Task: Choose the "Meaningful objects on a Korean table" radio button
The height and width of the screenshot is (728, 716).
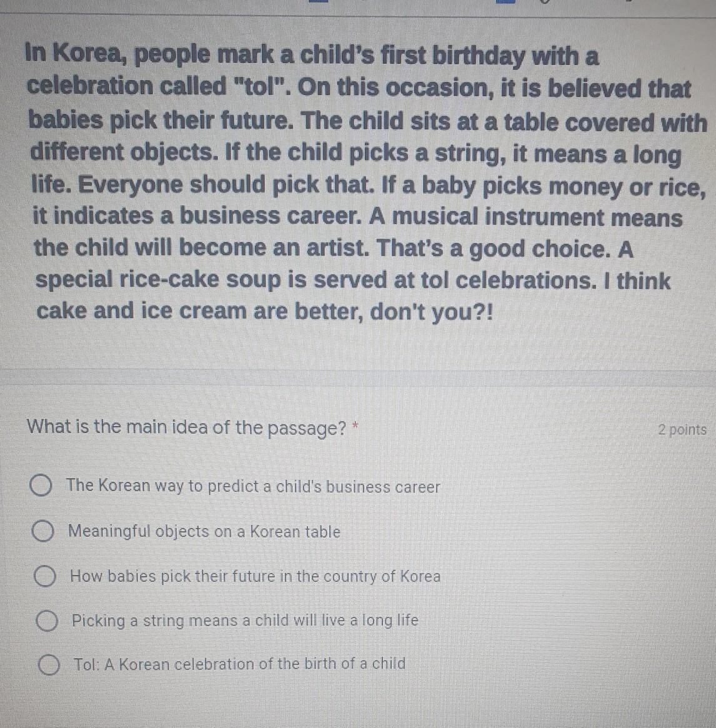Action: [x=42, y=531]
